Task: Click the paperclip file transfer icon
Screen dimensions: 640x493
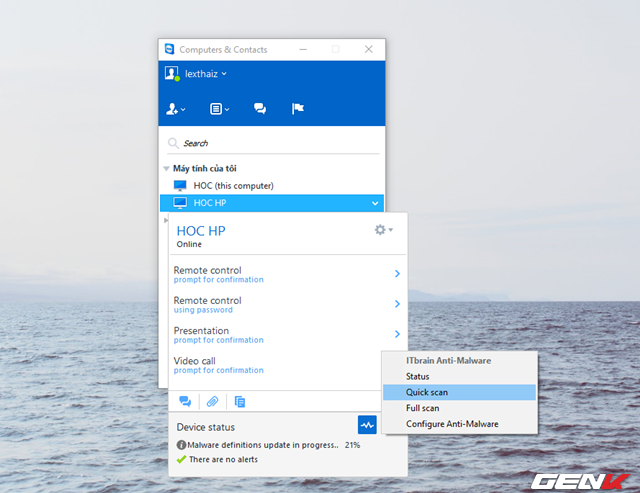Action: [212, 401]
